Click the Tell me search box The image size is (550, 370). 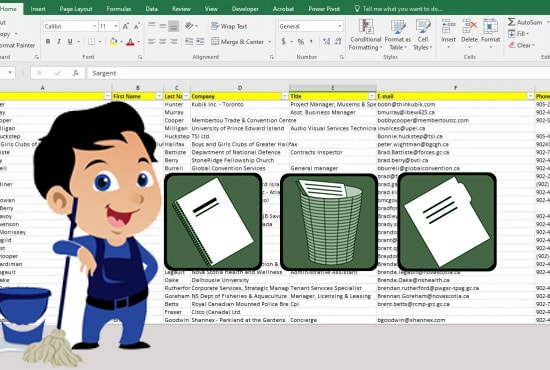(x=398, y=9)
